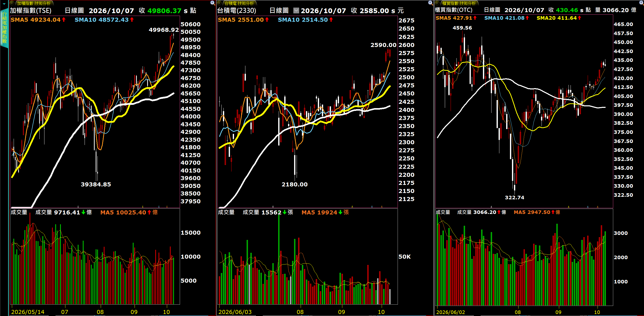Screen dimensions: 644x316
Task: Click 台積電(2330) symbol name
Action: (237, 11)
